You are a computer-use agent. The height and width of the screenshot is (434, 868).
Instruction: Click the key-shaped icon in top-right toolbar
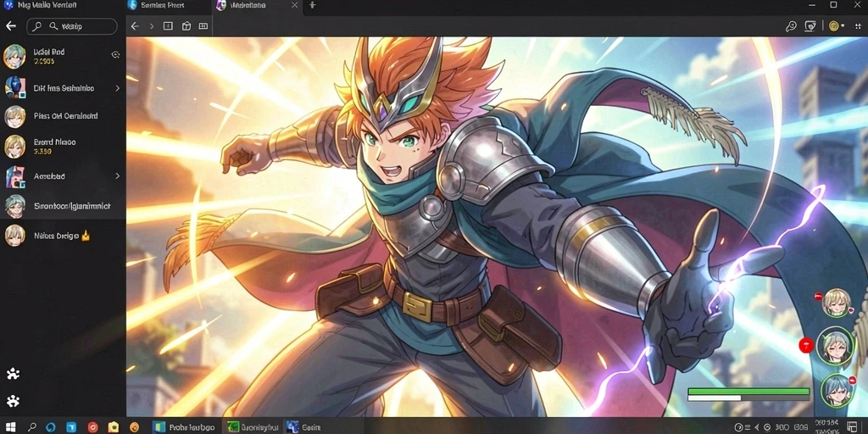(x=791, y=26)
